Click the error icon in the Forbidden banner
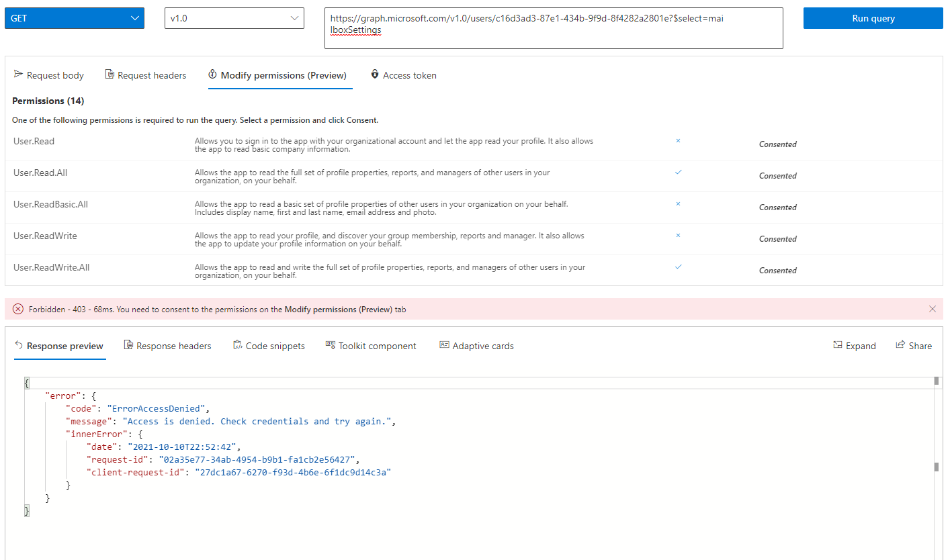Viewport: 952px width, 560px height. click(x=18, y=309)
